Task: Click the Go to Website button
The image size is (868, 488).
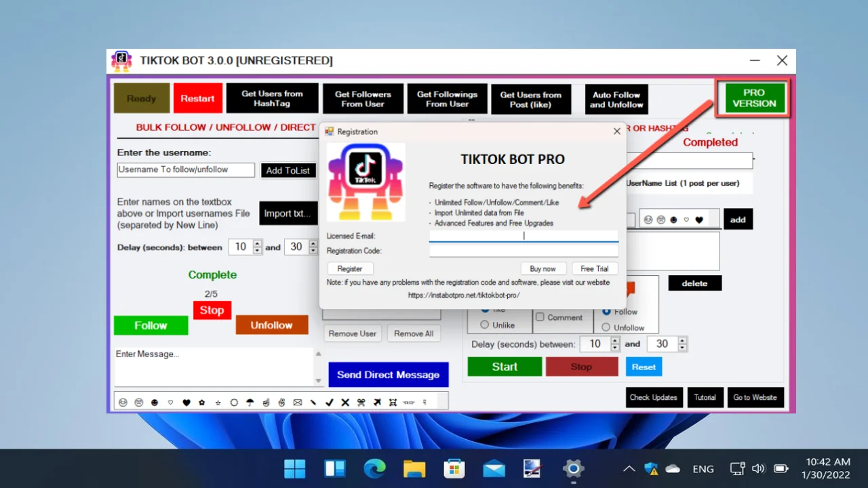Action: pos(755,397)
